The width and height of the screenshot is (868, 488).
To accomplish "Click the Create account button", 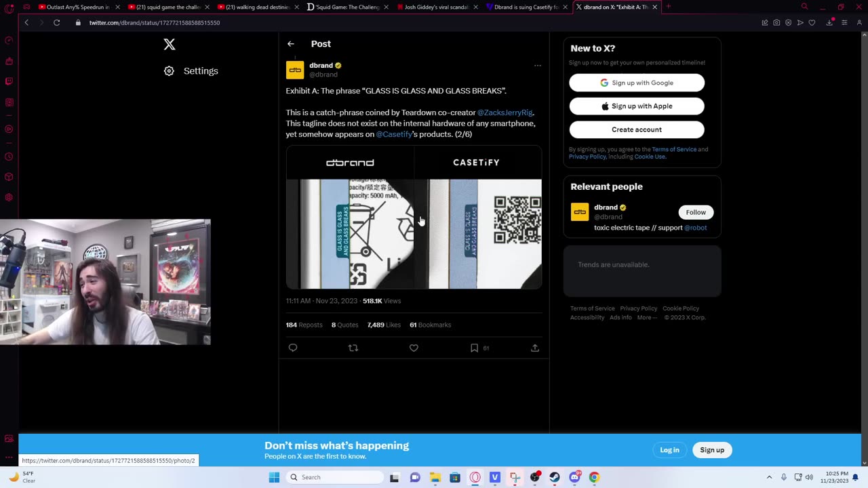I will pyautogui.click(x=637, y=129).
